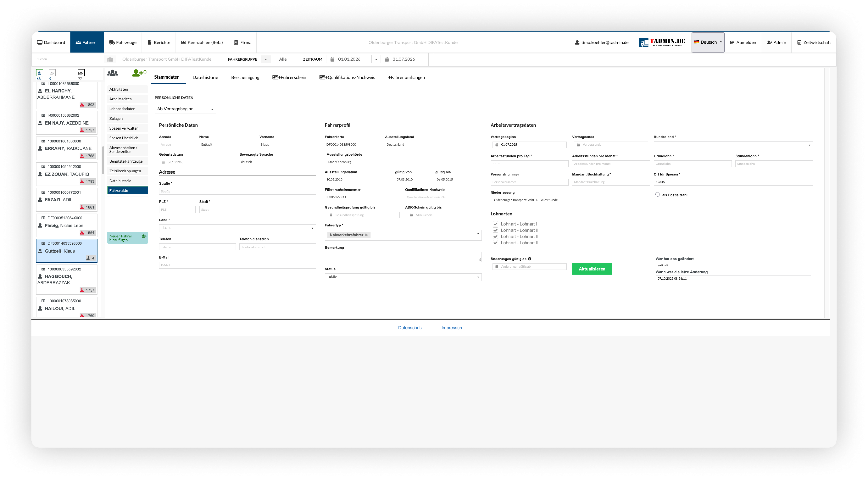Click the Straße input field
This screenshot has height=479, width=868.
pyautogui.click(x=237, y=191)
